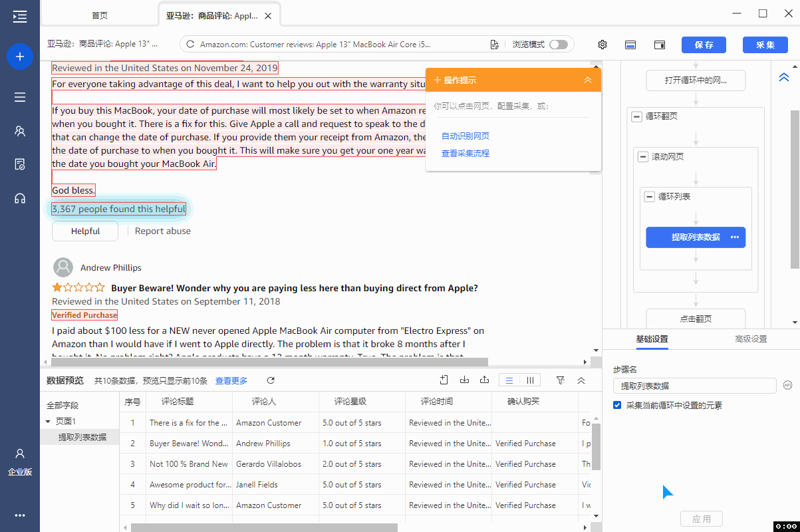800x532 pixels.
Task: Click the bottom-panel layout icon
Action: coord(630,45)
